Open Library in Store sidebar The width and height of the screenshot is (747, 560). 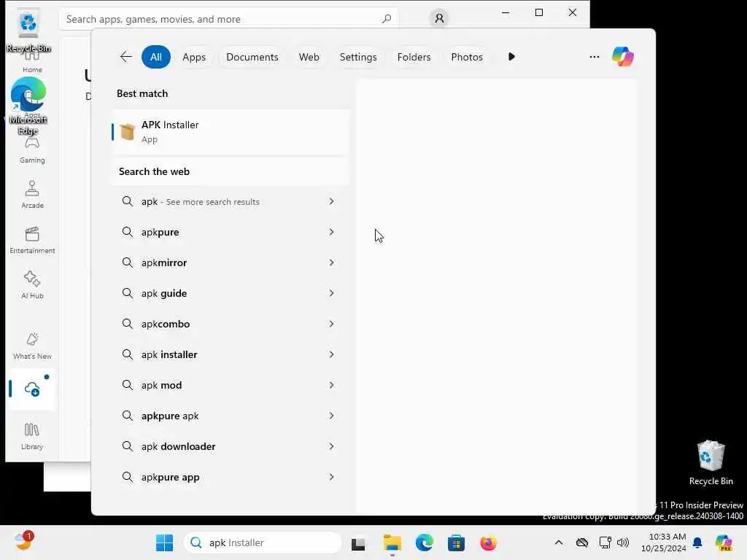32,436
